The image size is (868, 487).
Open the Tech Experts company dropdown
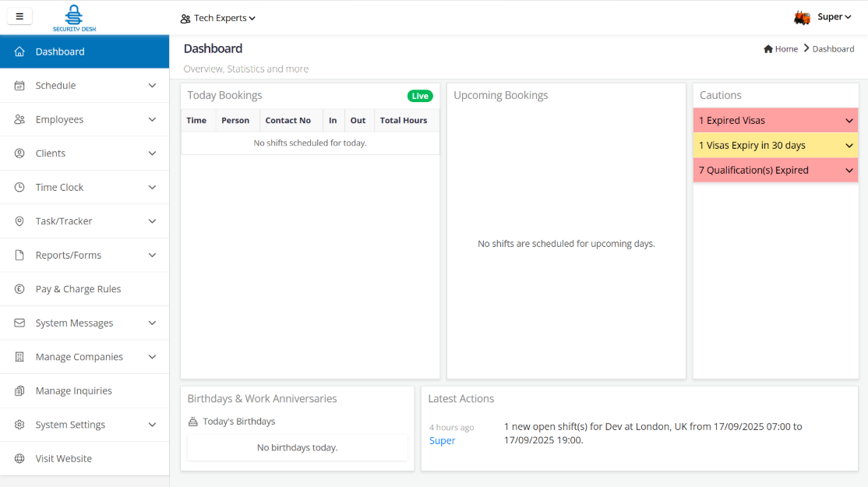point(218,18)
